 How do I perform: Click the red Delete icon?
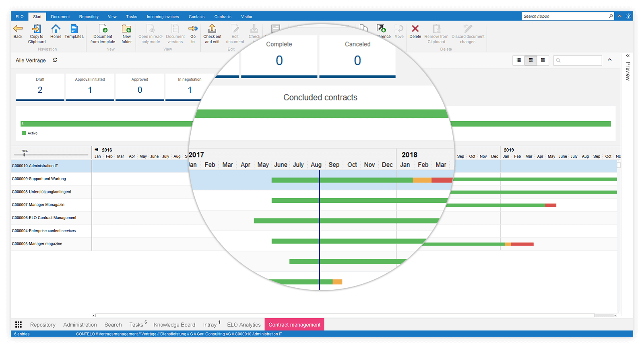(x=415, y=29)
